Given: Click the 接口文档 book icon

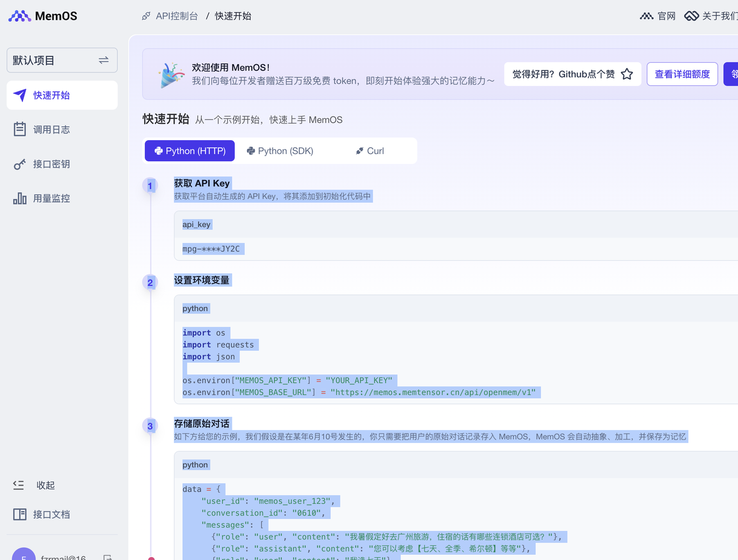Looking at the screenshot, I should pyautogui.click(x=20, y=514).
